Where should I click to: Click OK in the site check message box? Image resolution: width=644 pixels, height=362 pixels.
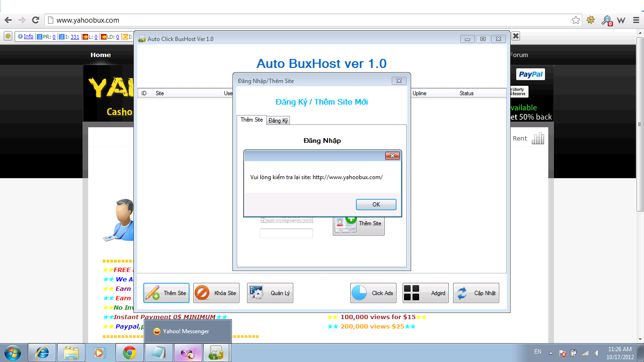376,205
